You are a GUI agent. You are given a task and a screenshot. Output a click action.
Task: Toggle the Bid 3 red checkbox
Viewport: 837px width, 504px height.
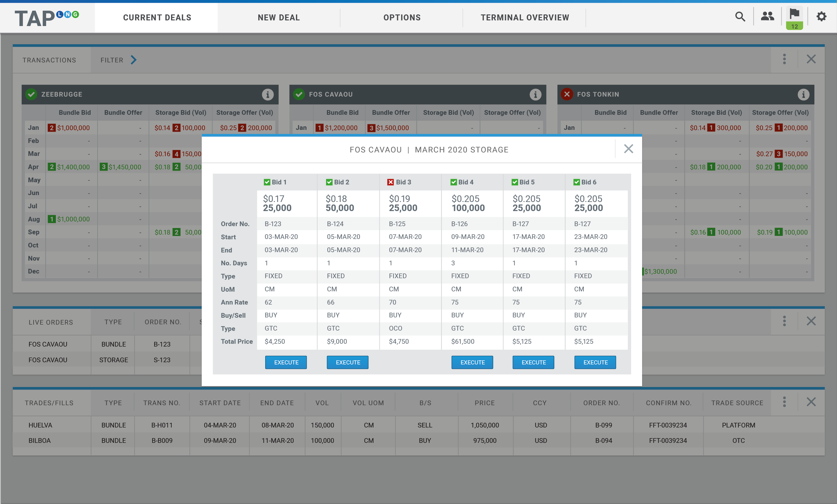(x=391, y=182)
